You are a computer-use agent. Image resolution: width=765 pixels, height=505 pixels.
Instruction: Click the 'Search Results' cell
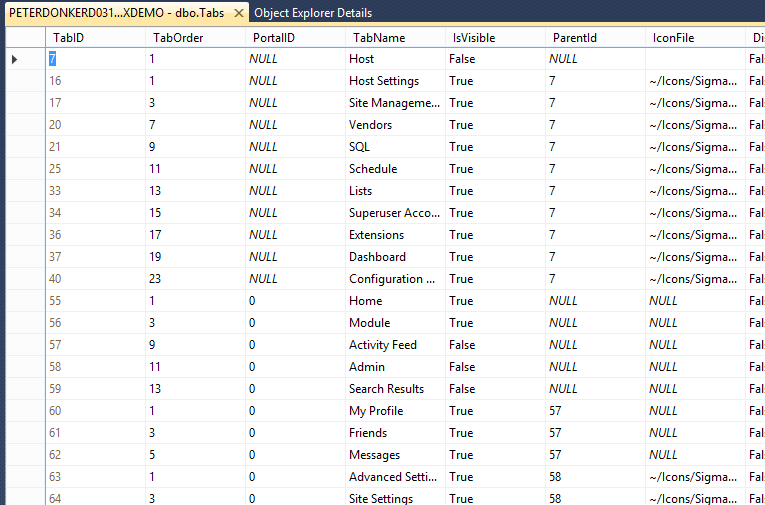pyautogui.click(x=395, y=389)
